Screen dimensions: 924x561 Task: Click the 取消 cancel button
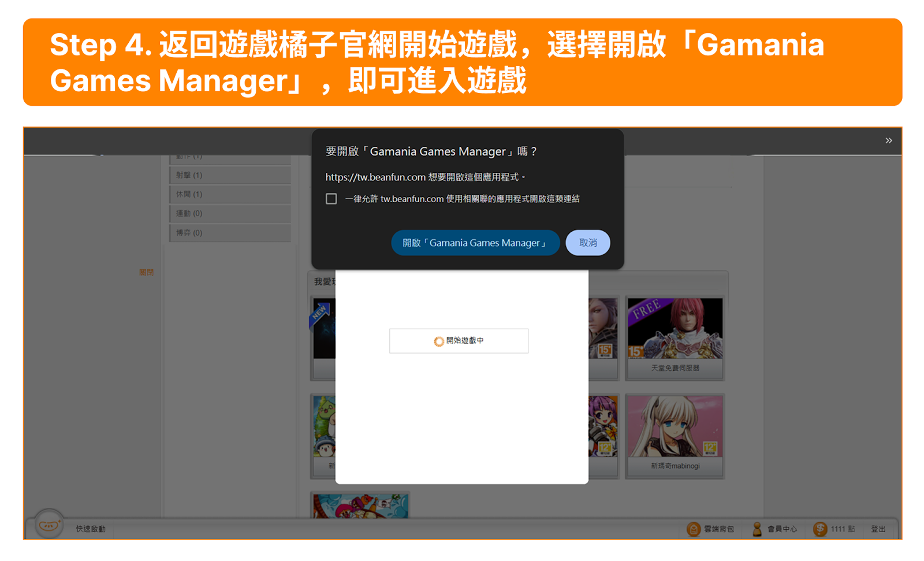tap(588, 243)
